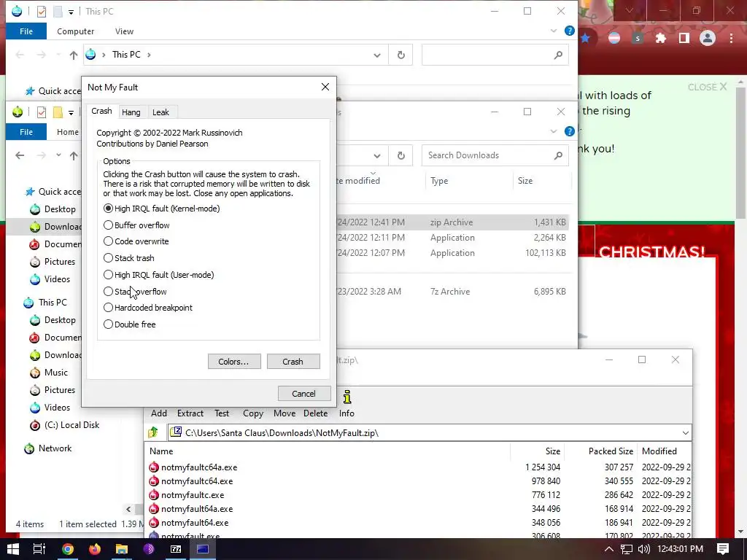Open the Crash tab in Not My Fault
The height and width of the screenshot is (560, 747).
[101, 111]
